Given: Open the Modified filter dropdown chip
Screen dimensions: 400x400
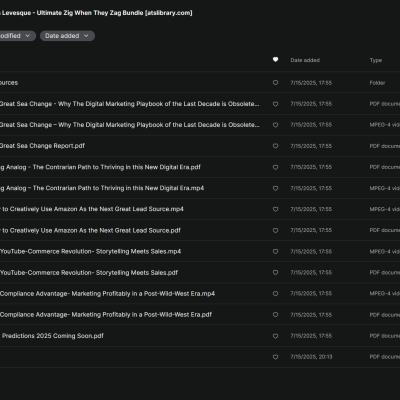Looking at the screenshot, I should (x=17, y=36).
